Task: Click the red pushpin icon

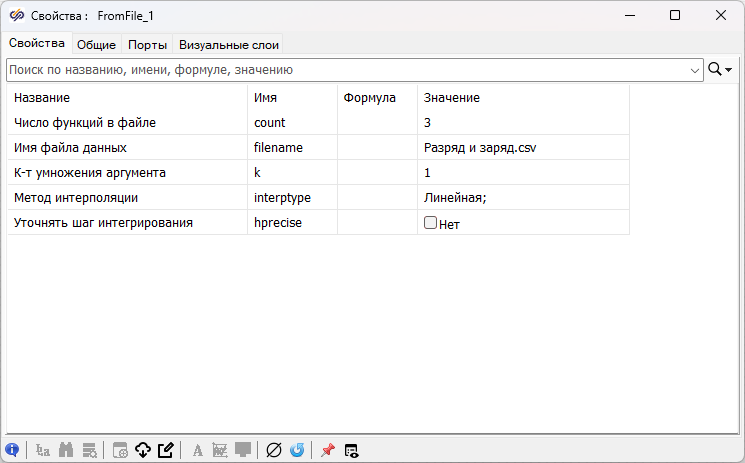Action: pos(327,451)
